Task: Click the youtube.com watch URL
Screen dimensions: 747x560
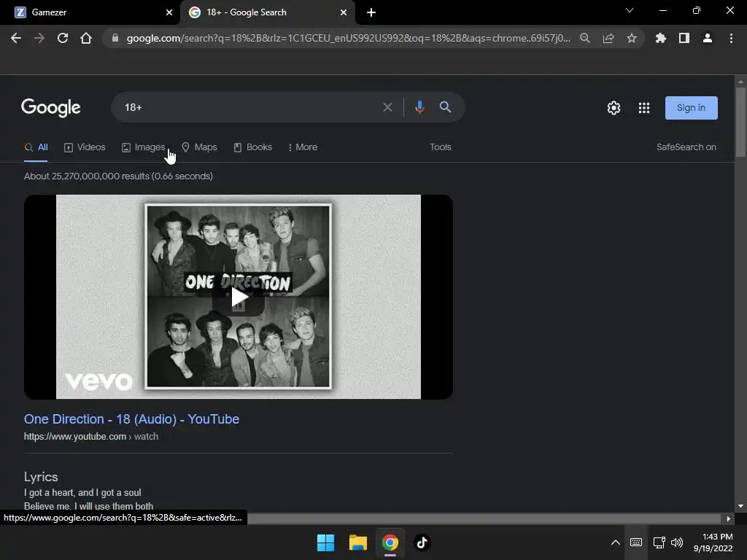Action: [x=91, y=437]
